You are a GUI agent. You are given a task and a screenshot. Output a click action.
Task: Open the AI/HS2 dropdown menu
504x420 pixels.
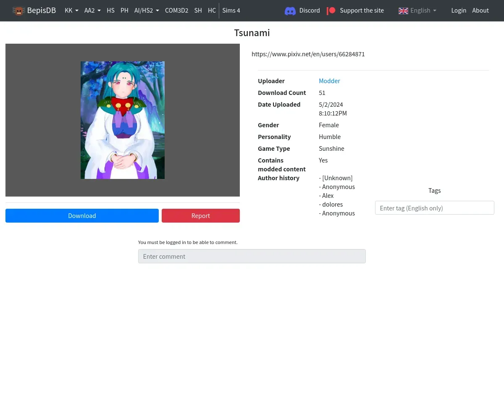point(147,10)
